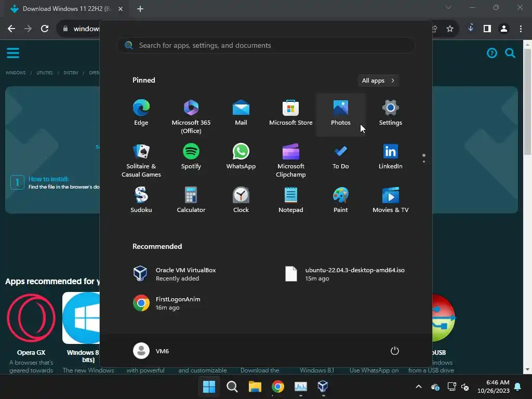Launch the Sudoku game
The width and height of the screenshot is (532, 399).
(x=141, y=200)
